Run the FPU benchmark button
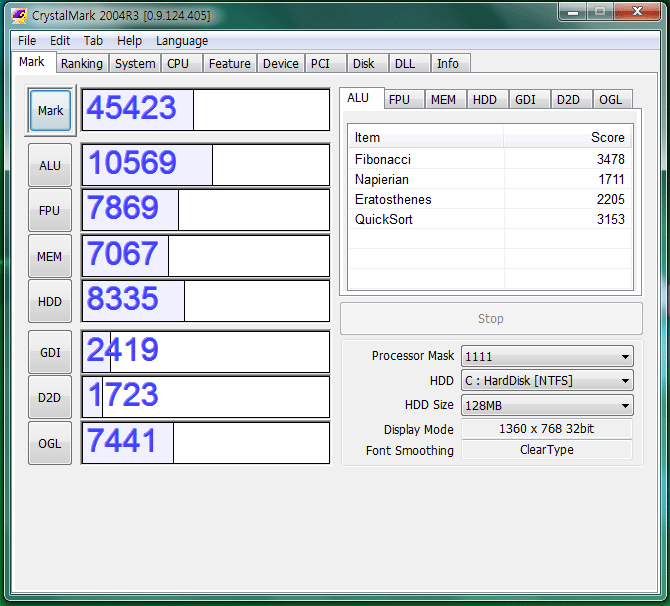 [50, 210]
